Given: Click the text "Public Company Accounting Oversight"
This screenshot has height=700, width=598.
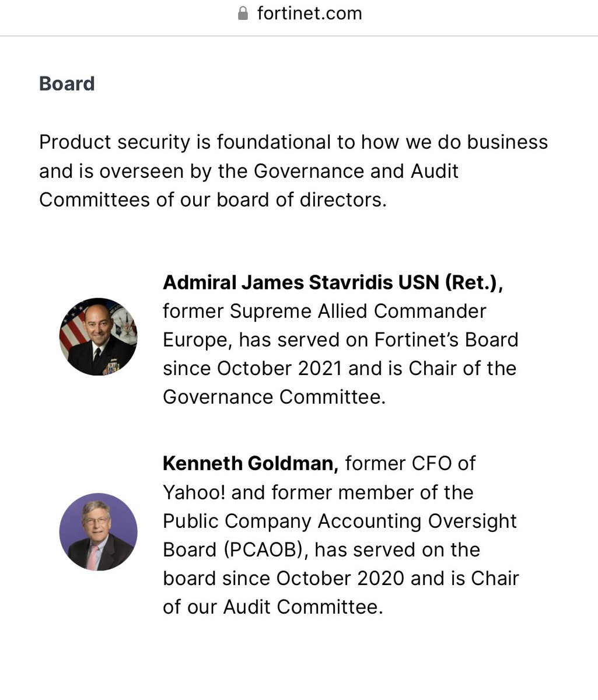Looking at the screenshot, I should [340, 521].
